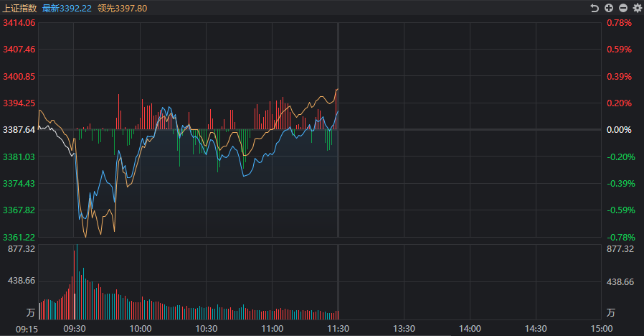Click the 0.78% upper percentage label
This screenshot has width=644, height=336.
[x=620, y=23]
